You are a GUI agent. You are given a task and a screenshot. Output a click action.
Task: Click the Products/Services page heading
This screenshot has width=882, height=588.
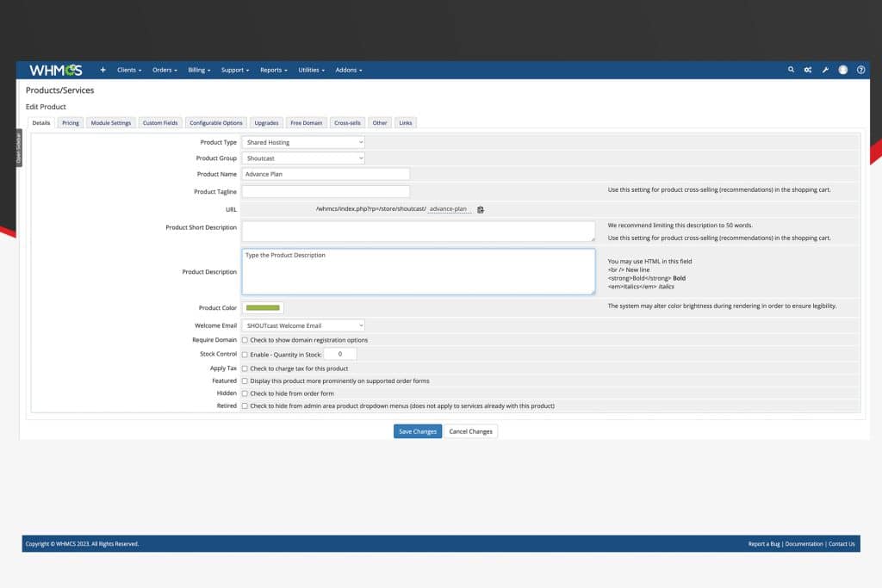tap(60, 90)
